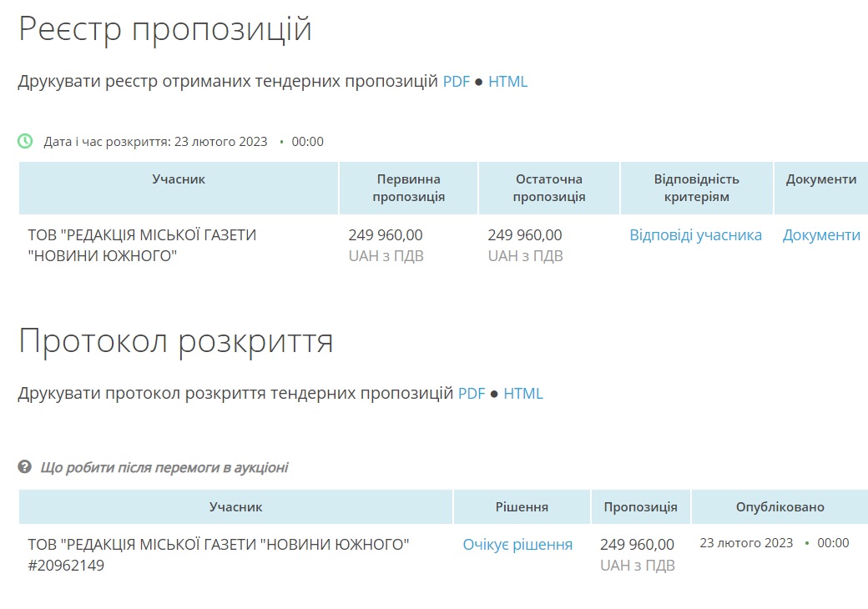This screenshot has width=868, height=609.
Task: Select 'Дата і час розкриття: 23 лютого 2023'
Action: click(x=155, y=142)
